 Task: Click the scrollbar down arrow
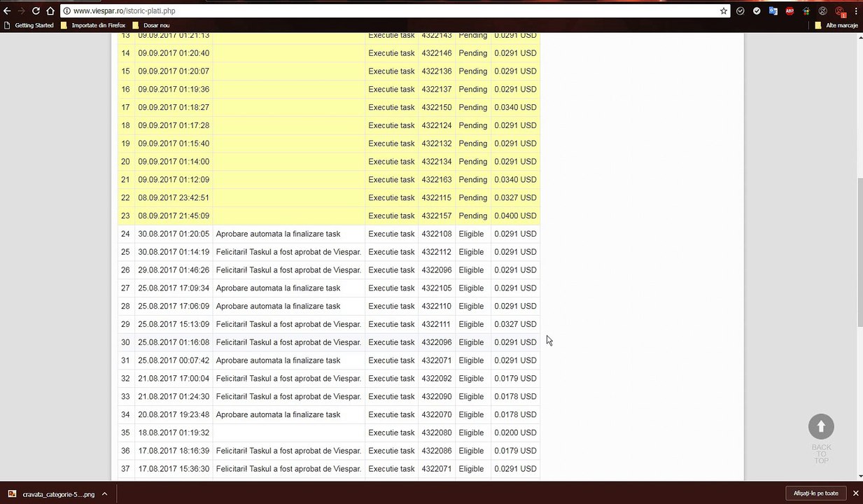point(860,476)
